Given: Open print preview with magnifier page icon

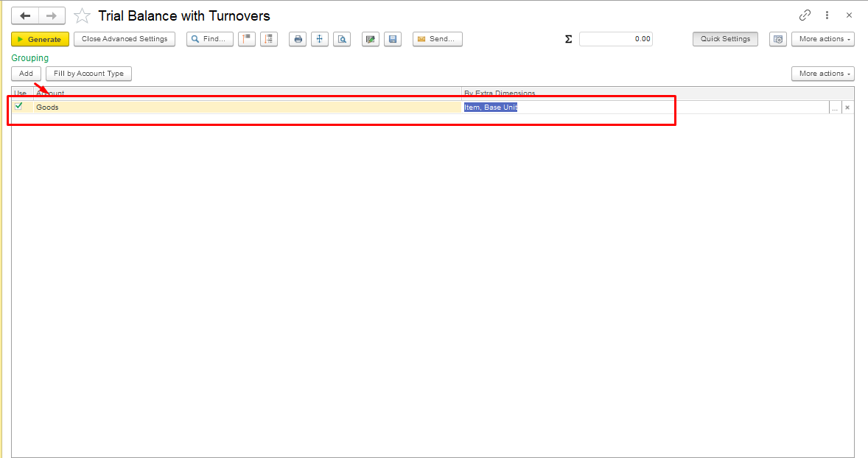Looking at the screenshot, I should tap(341, 39).
